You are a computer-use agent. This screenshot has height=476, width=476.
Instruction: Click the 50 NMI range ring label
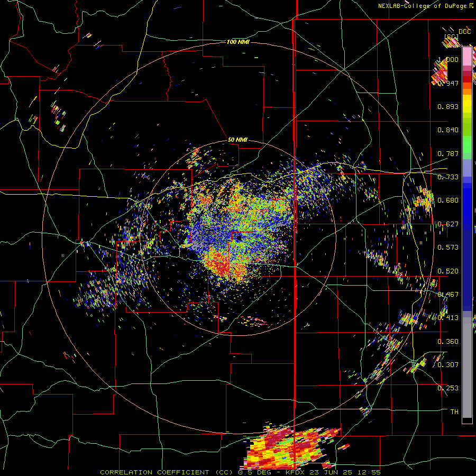(237, 140)
